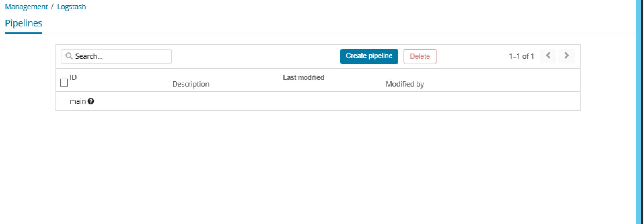Screen dimensions: 644x224
Task: Sort the table by the ID column
Action: pos(73,77)
